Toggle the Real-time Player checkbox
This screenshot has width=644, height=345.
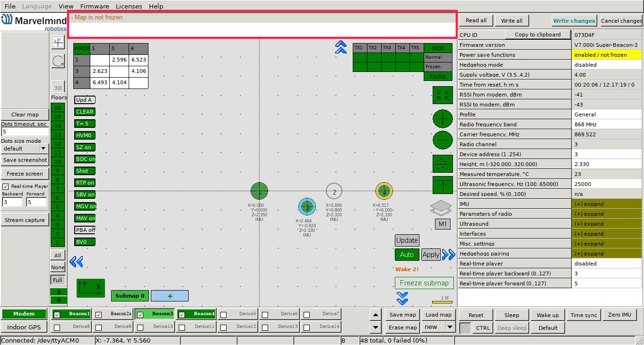tap(6, 186)
